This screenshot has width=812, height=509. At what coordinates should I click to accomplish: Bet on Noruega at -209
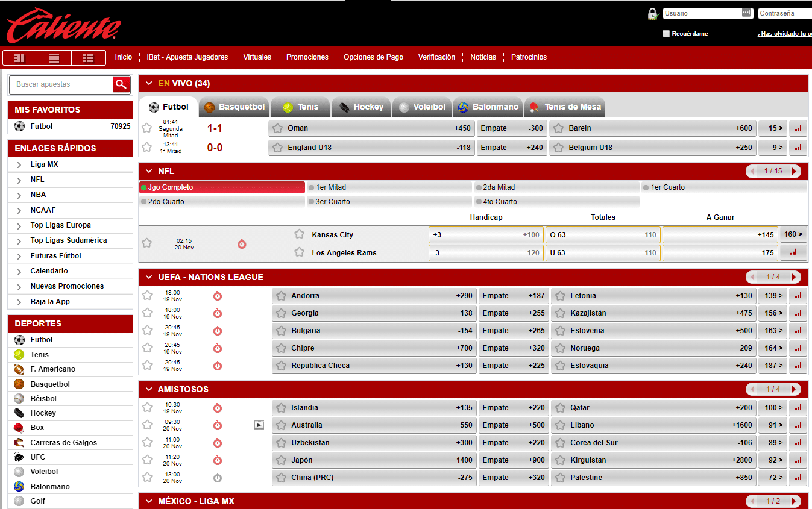[x=654, y=348]
